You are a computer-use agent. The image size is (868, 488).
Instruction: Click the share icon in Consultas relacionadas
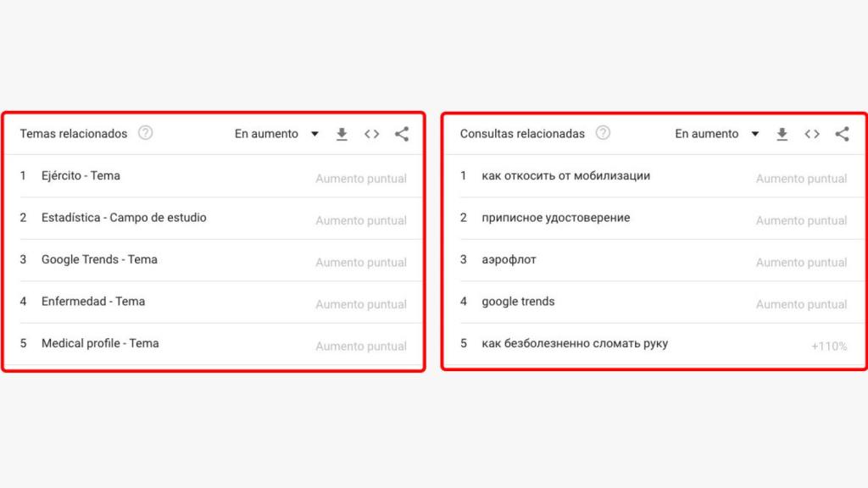pyautogui.click(x=842, y=133)
